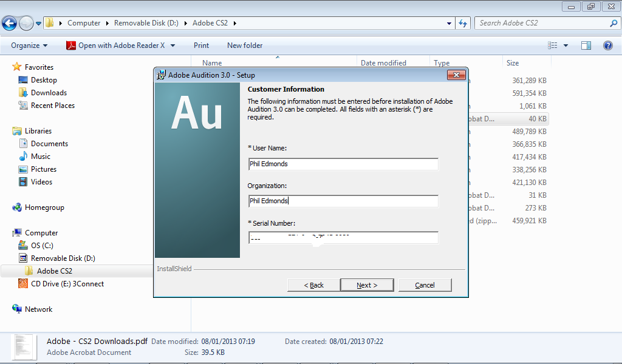Expand the arrow after Adobe CS2 breadcrumb

(235, 23)
